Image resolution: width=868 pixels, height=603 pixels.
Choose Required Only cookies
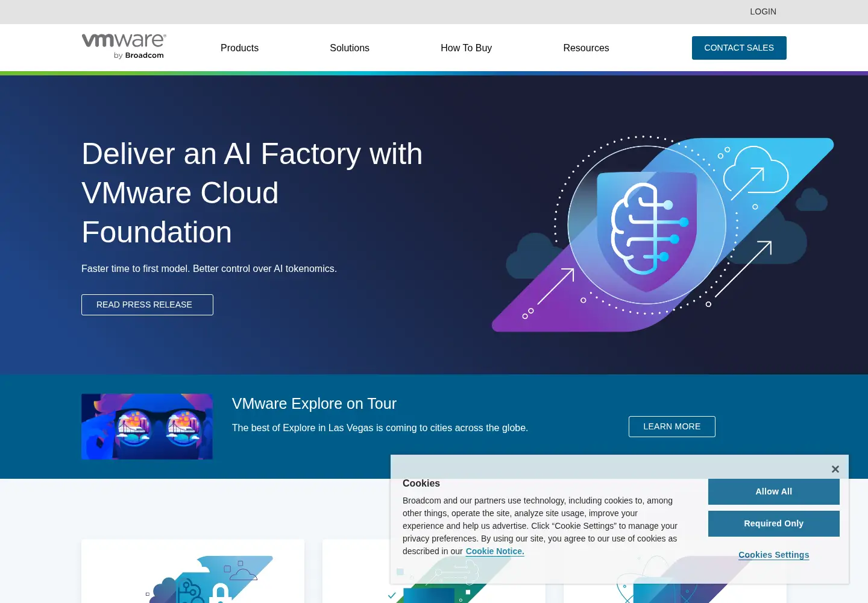(x=774, y=523)
